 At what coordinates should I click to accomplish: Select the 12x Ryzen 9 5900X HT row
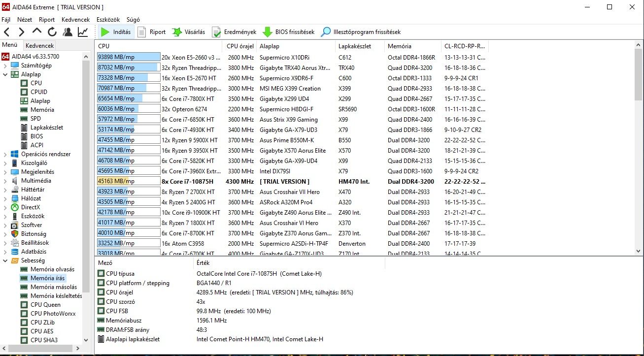293,140
